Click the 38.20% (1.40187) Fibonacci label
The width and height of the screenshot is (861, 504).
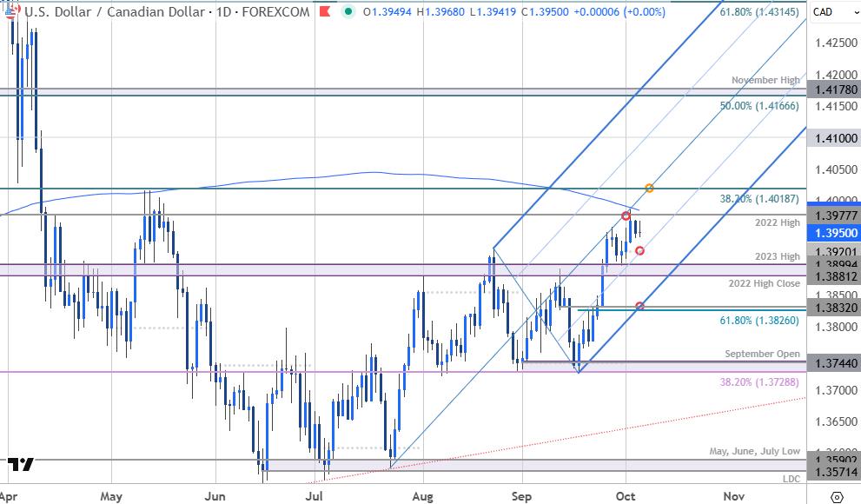click(759, 199)
